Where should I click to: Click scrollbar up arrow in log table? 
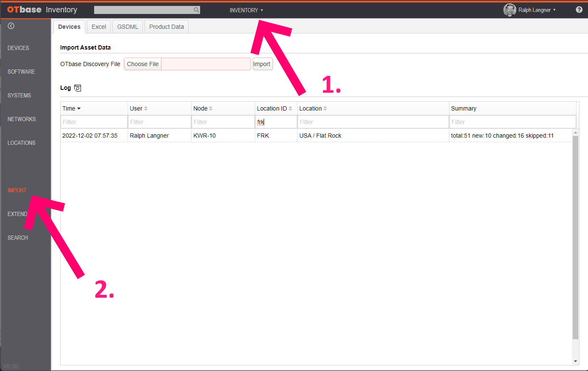tap(575, 133)
